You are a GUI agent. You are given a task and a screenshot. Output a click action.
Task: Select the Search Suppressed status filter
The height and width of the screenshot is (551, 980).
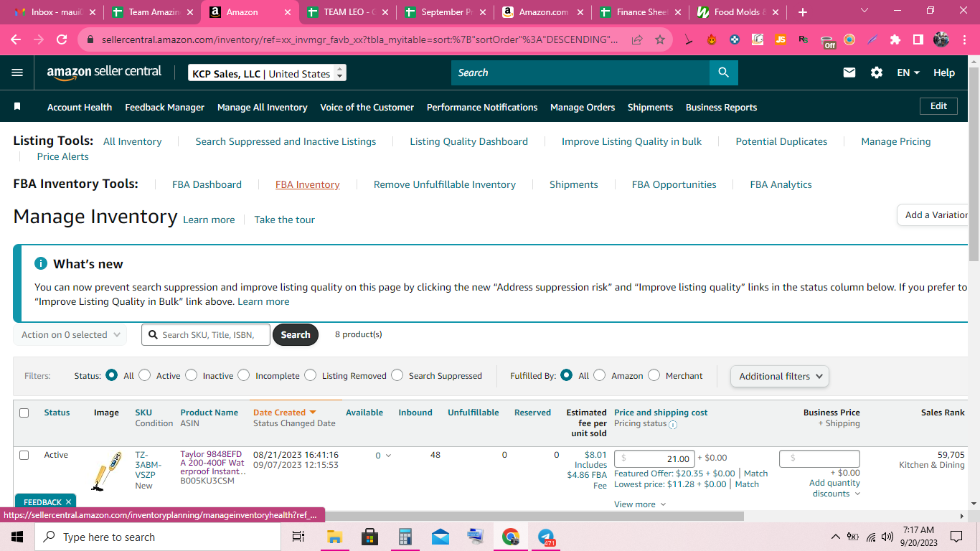tap(397, 375)
